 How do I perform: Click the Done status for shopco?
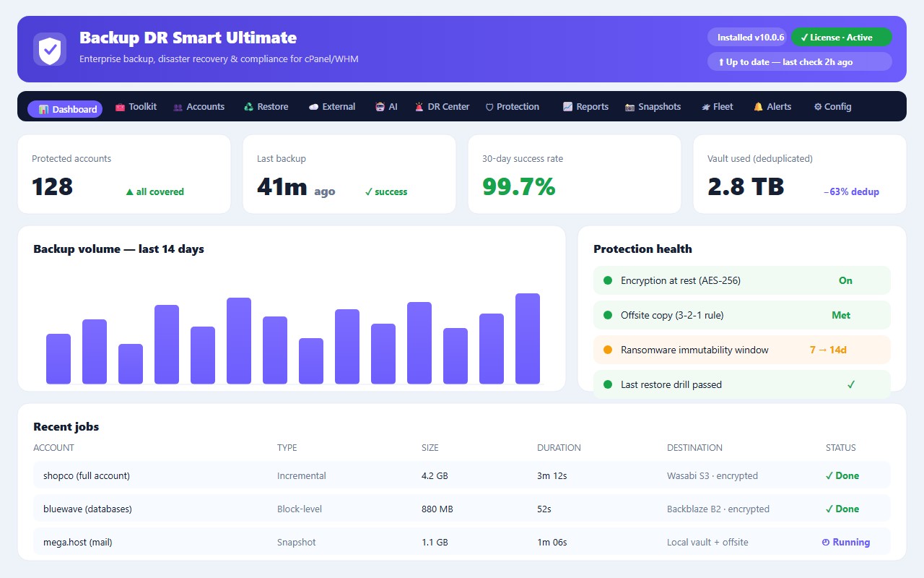coord(842,475)
